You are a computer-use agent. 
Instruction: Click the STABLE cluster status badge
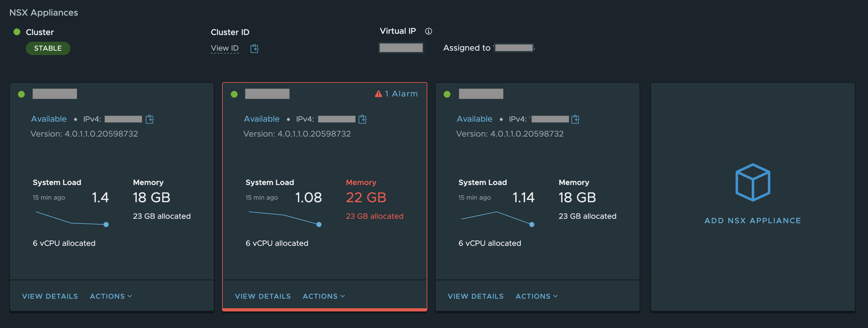coord(48,48)
